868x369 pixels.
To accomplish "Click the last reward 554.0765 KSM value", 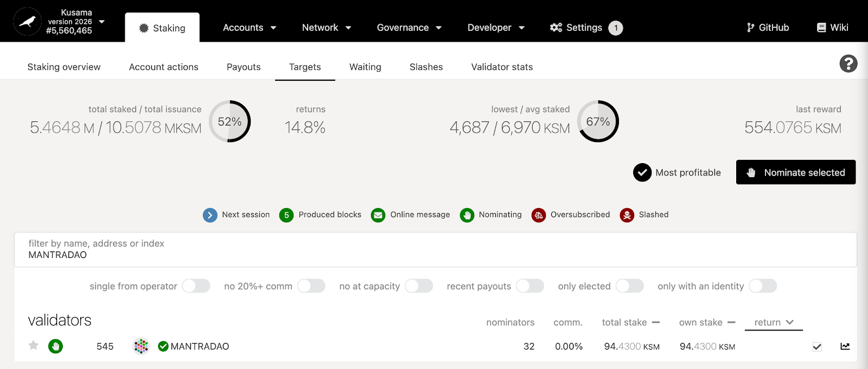I will pos(793,128).
